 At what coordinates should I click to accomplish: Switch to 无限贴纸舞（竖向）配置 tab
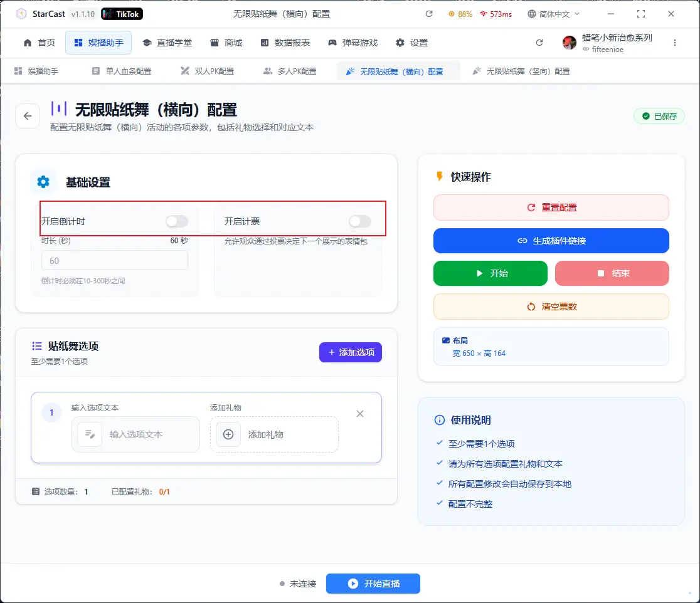(521, 71)
